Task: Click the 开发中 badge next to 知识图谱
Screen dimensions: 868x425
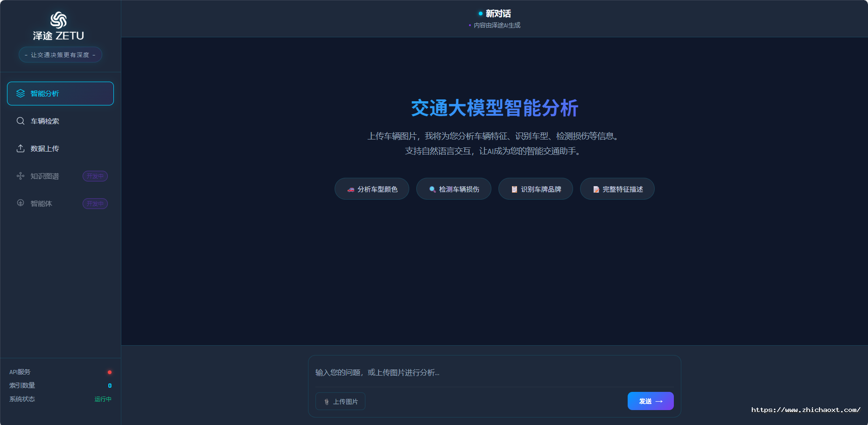Action: (95, 176)
